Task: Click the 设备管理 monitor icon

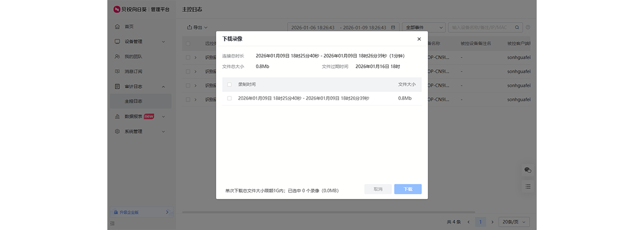Action: click(118, 41)
